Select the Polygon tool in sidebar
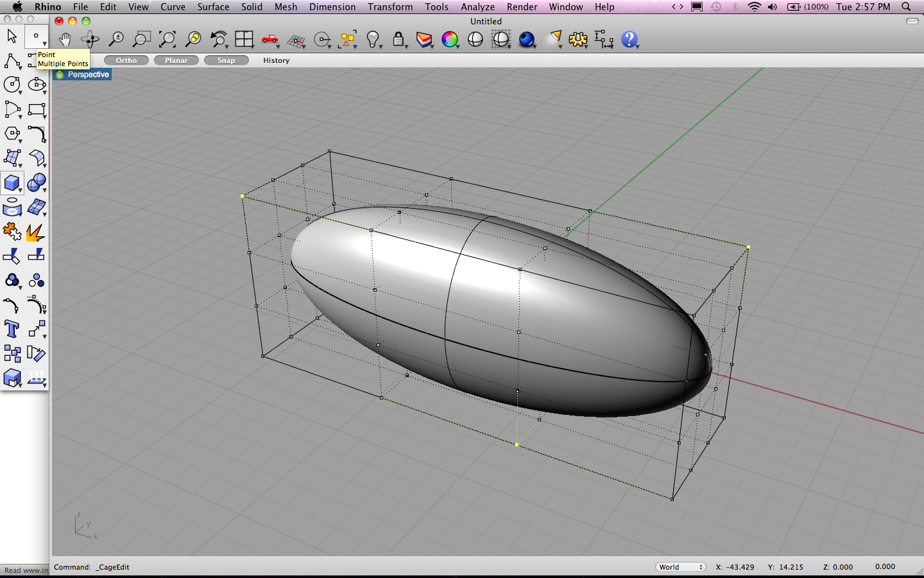The width and height of the screenshot is (924, 578). point(12,134)
